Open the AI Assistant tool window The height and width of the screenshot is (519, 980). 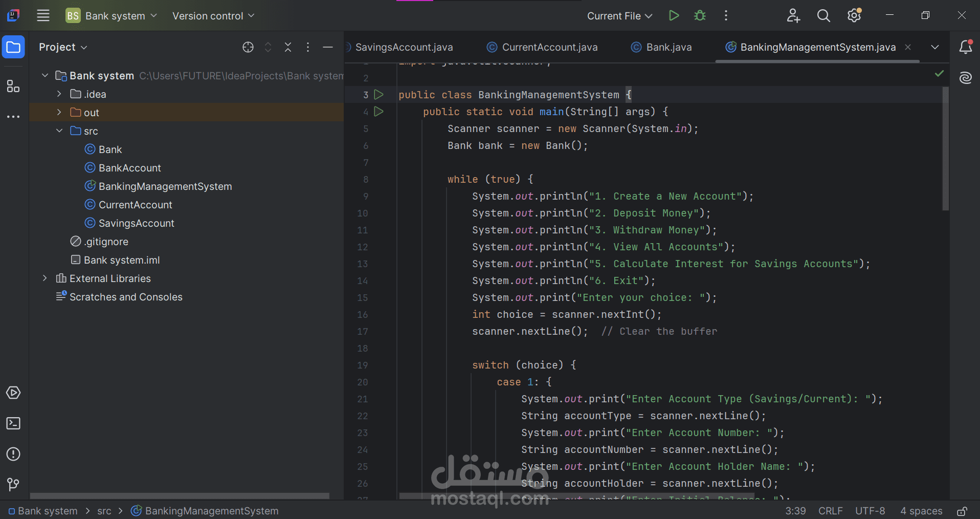pos(966,78)
